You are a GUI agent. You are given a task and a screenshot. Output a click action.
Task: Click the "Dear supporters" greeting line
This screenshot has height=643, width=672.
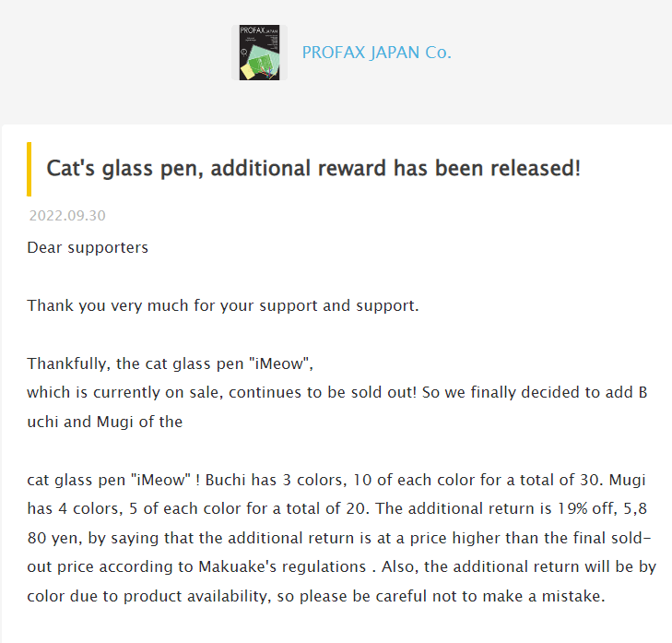point(88,247)
